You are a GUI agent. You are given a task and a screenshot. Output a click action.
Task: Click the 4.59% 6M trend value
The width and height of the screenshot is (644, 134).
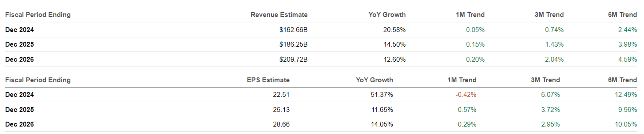[x=627, y=59]
